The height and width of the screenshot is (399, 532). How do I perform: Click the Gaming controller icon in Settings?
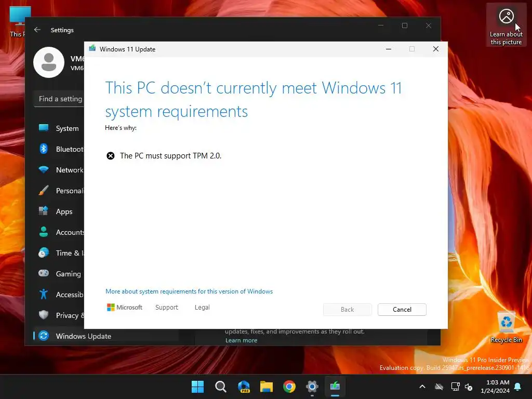pyautogui.click(x=44, y=273)
